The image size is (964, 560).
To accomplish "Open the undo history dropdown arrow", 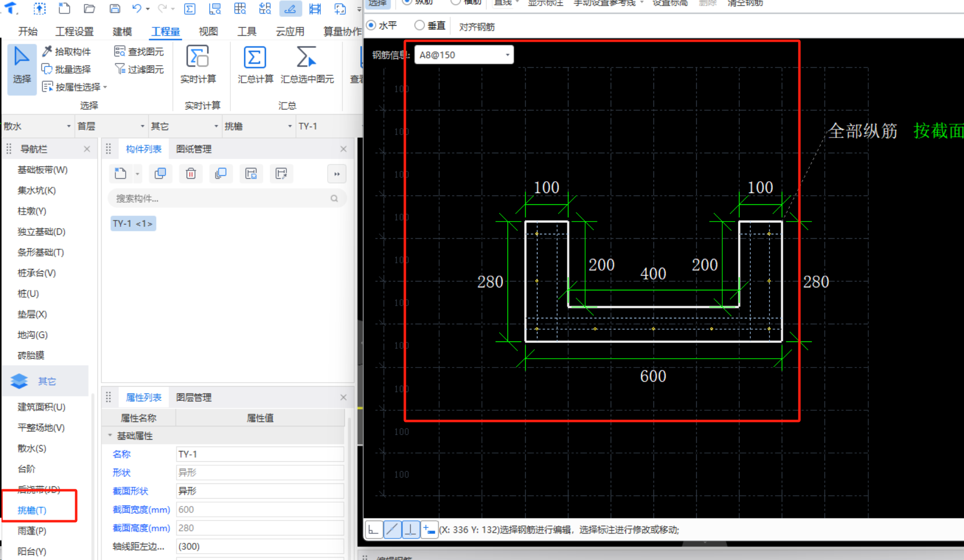I will (147, 9).
